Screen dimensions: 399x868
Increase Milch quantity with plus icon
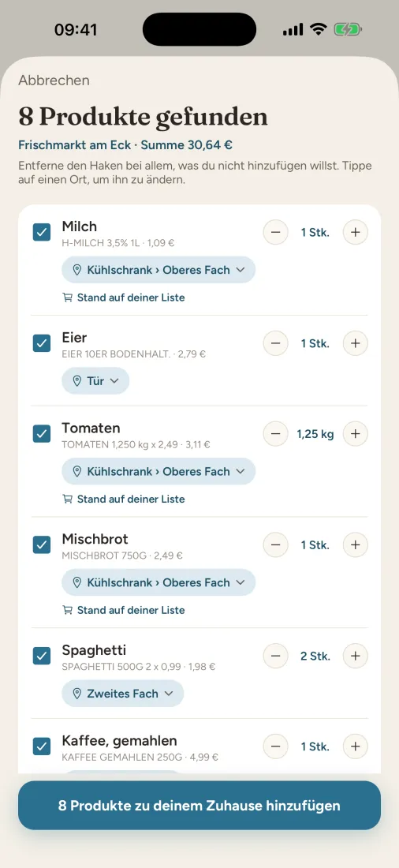(x=356, y=233)
